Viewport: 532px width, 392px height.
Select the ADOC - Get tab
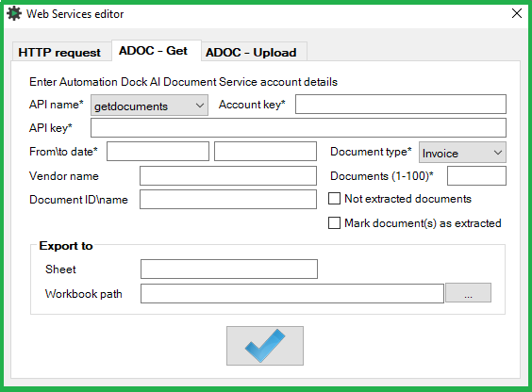coord(156,51)
